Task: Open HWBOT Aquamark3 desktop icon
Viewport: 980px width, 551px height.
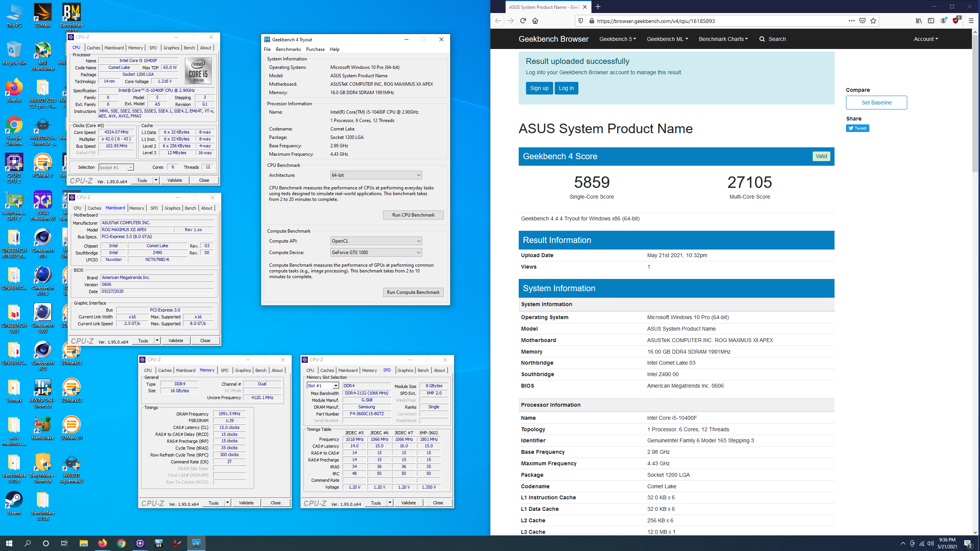Action: 72,468
